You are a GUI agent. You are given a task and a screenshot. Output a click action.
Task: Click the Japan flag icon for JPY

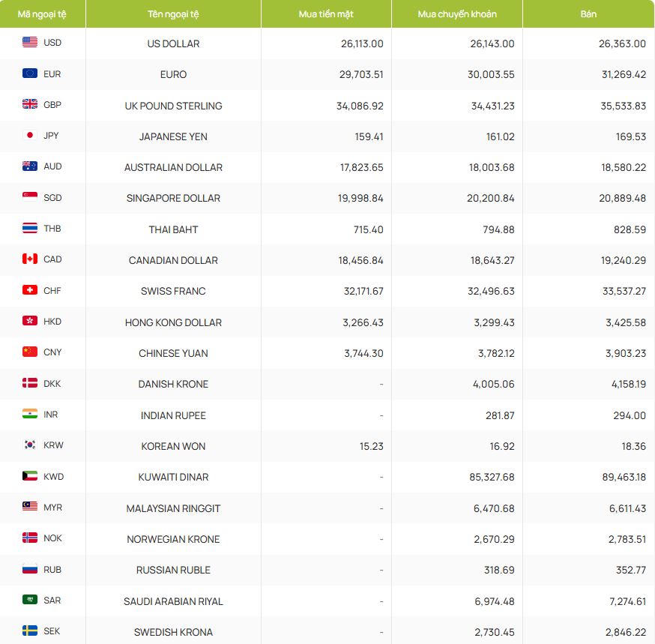point(30,136)
